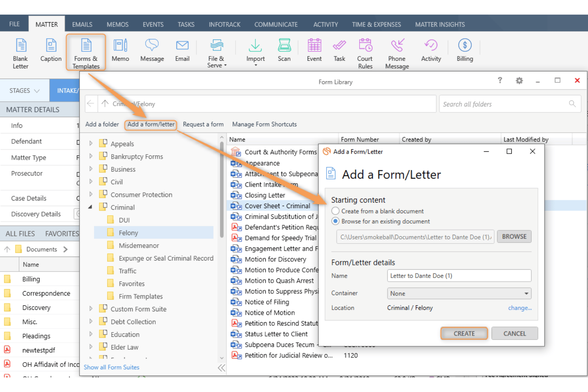Switch to the EMAILS tab
This screenshot has width=588, height=392.
[x=82, y=24]
